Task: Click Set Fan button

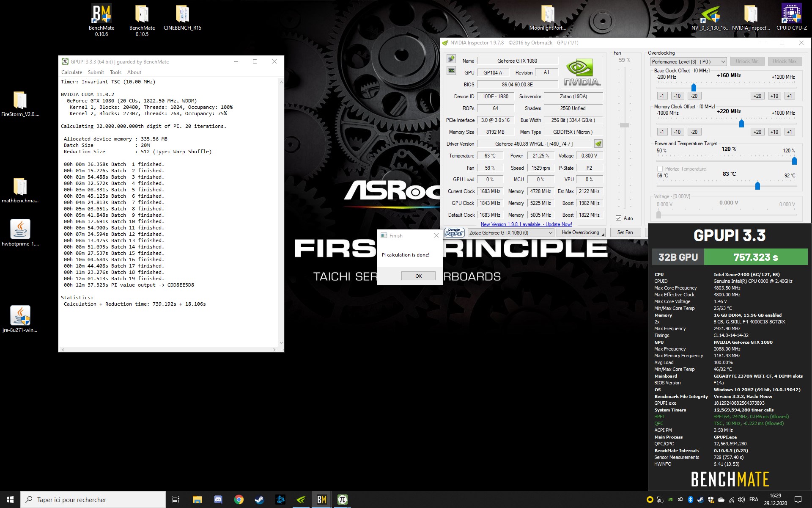Action: (x=625, y=232)
